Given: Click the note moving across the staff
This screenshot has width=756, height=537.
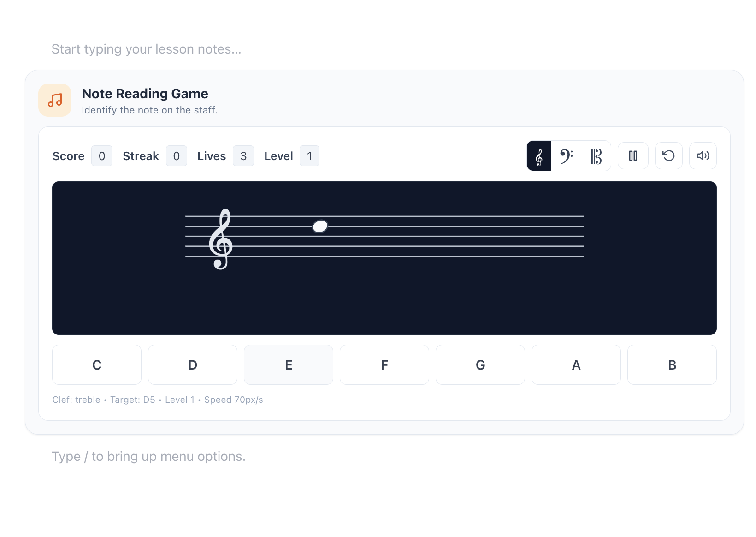Looking at the screenshot, I should [320, 226].
